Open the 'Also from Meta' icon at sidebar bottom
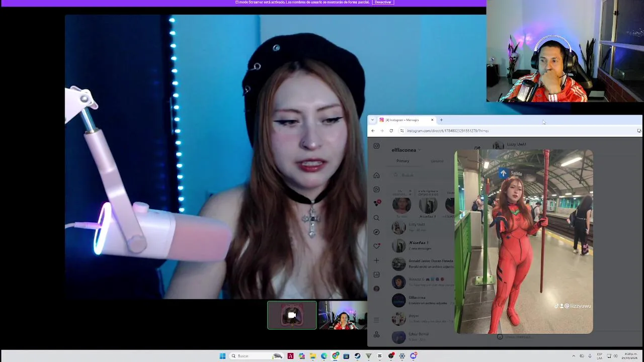Screen dimensions: 644x362 pyautogui.click(x=376, y=335)
